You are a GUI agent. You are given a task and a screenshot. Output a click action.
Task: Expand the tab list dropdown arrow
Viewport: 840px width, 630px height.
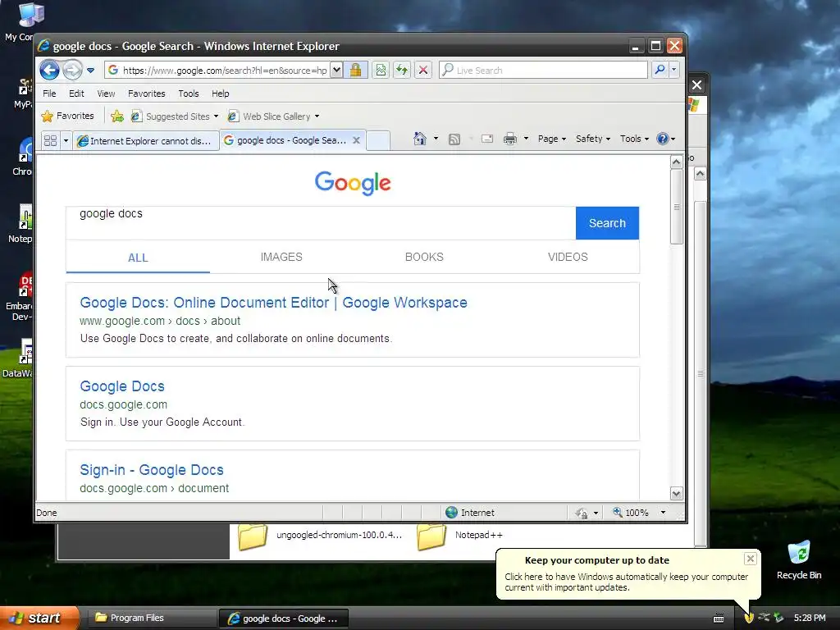click(66, 140)
